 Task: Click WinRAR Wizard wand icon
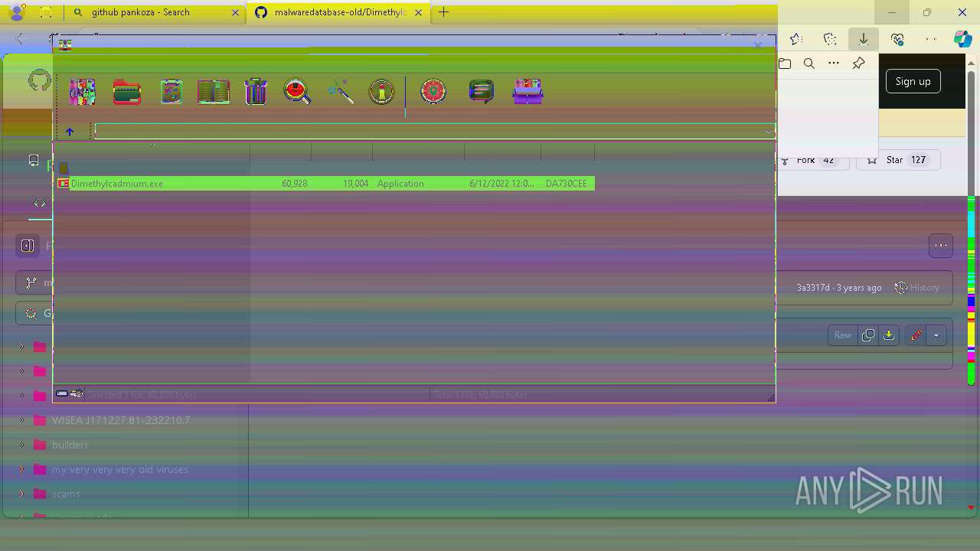(340, 92)
